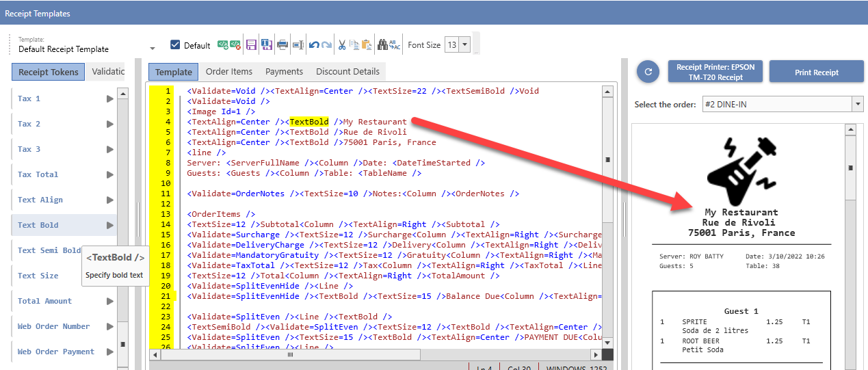Paste from the clipboard icon
Viewport: 868px width, 370px height.
click(x=367, y=45)
